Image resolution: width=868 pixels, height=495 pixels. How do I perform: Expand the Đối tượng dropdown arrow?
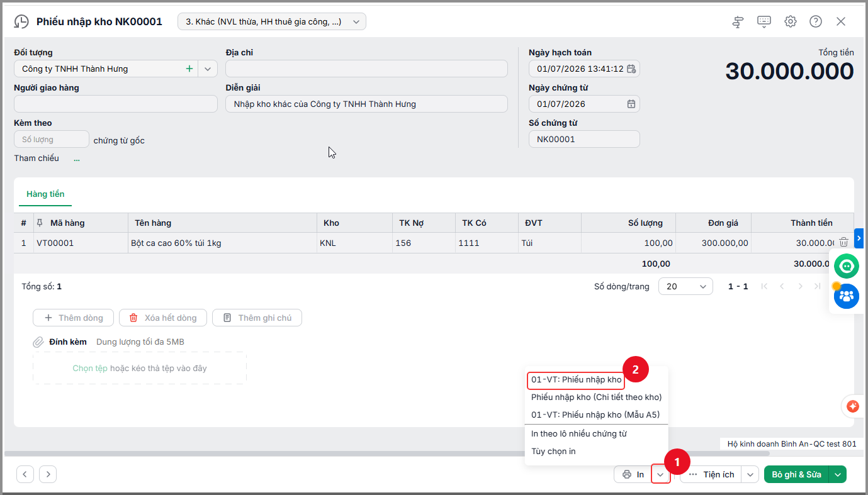(208, 69)
